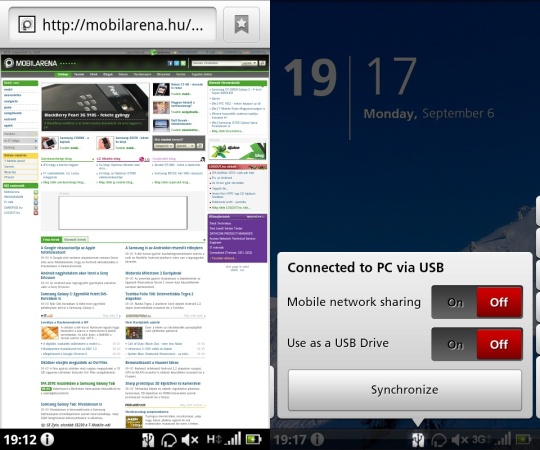This screenshot has height=450, width=540.
Task: Open the Nokia C7-00 article thumbnail
Action: pyautogui.click(x=161, y=90)
